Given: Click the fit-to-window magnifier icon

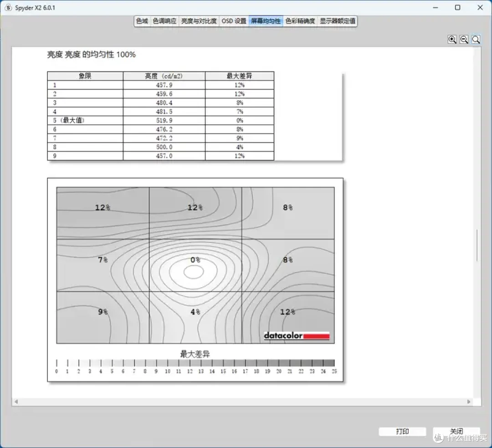Looking at the screenshot, I should pyautogui.click(x=476, y=39).
